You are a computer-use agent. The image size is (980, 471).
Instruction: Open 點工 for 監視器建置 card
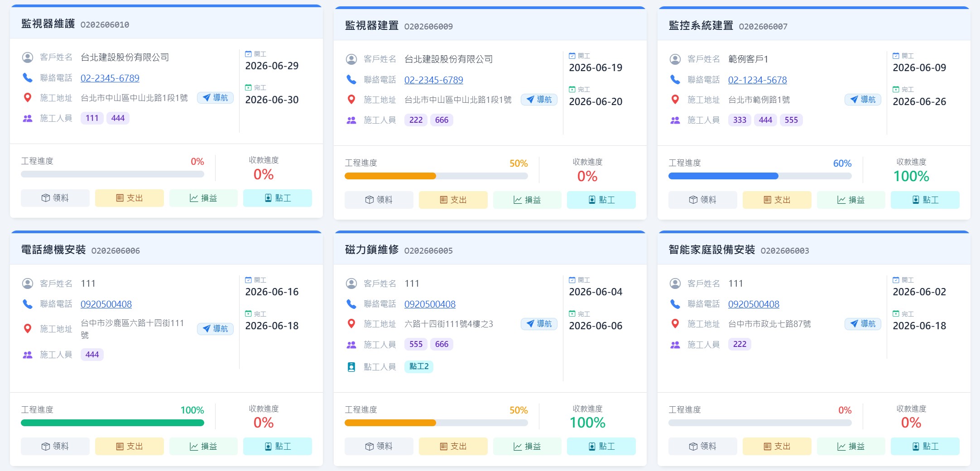pyautogui.click(x=601, y=200)
